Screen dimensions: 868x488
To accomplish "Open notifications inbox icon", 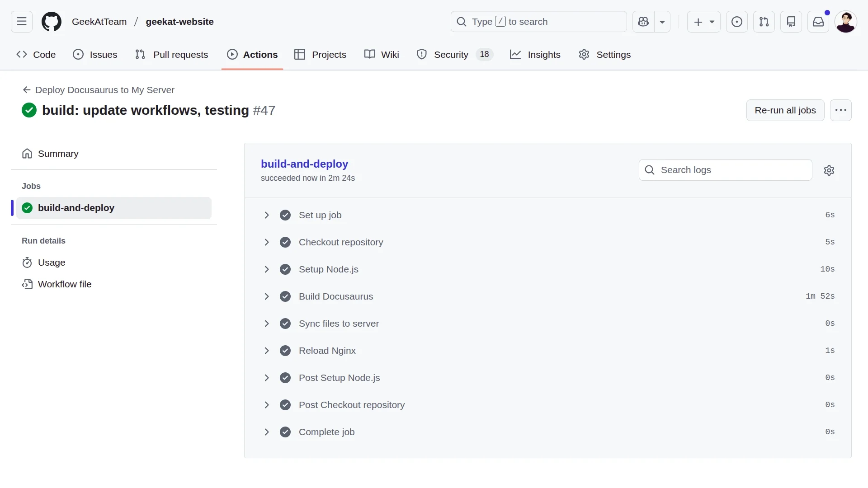I will [x=818, y=22].
